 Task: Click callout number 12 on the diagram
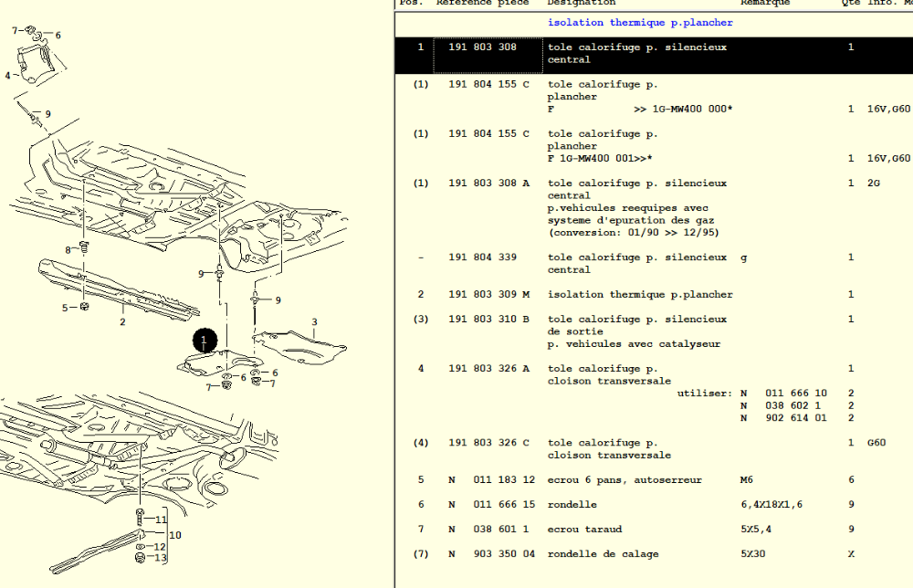tap(160, 547)
